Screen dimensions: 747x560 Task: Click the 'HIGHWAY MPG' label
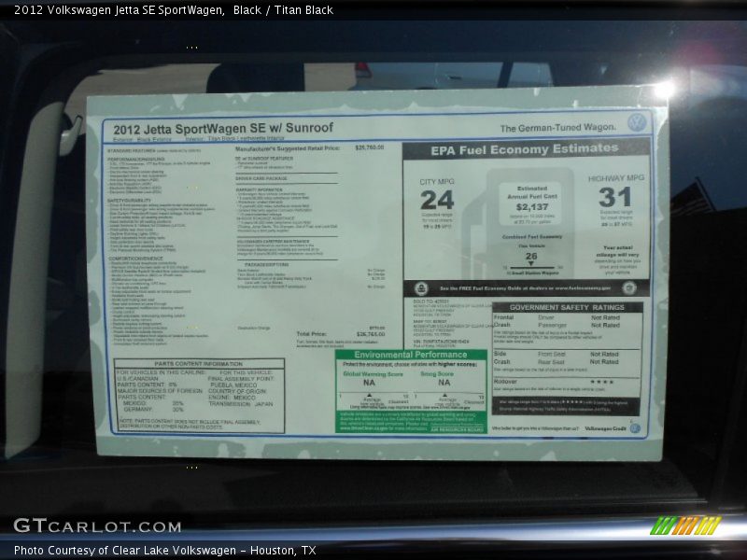pos(616,178)
